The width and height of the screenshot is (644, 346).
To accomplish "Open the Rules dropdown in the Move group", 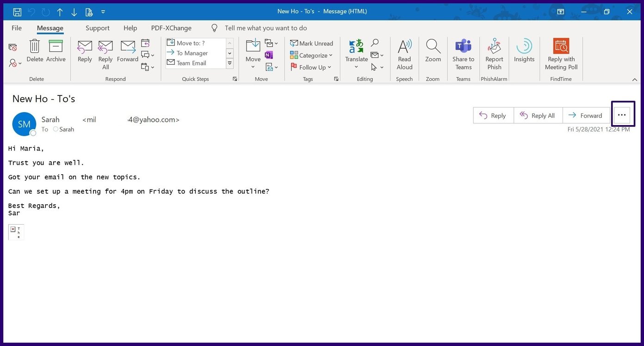I will pos(271,43).
